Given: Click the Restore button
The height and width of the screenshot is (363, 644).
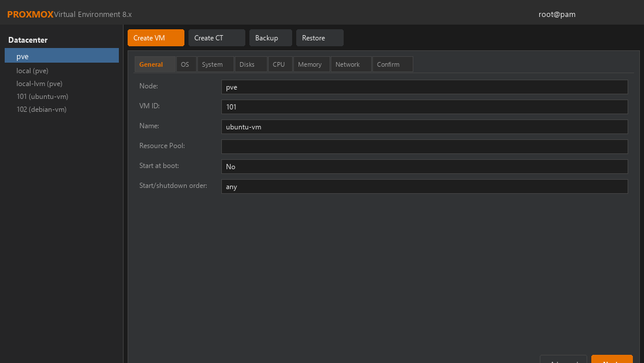Looking at the screenshot, I should pos(320,38).
